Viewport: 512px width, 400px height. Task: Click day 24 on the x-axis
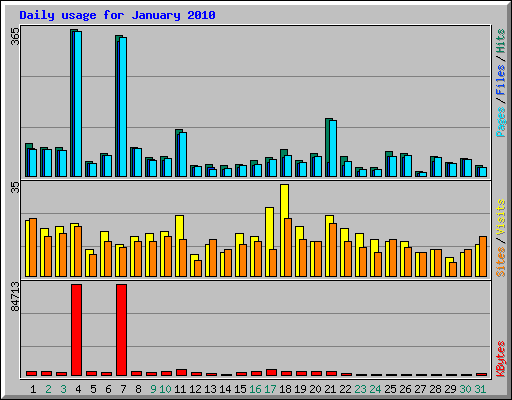tap(375, 389)
